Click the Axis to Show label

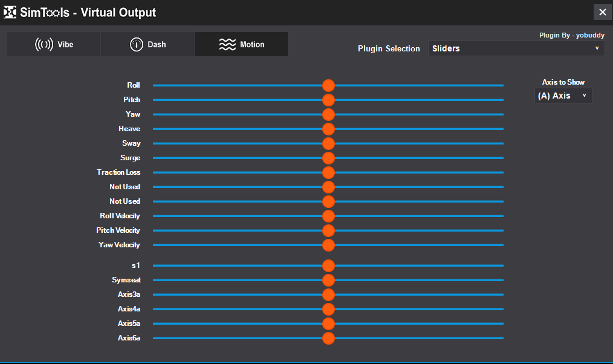[563, 82]
